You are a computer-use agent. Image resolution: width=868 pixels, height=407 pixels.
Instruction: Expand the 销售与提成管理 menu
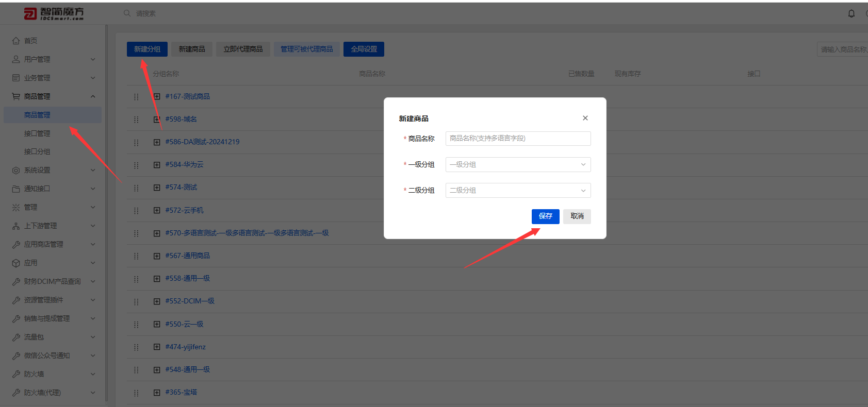point(93,318)
